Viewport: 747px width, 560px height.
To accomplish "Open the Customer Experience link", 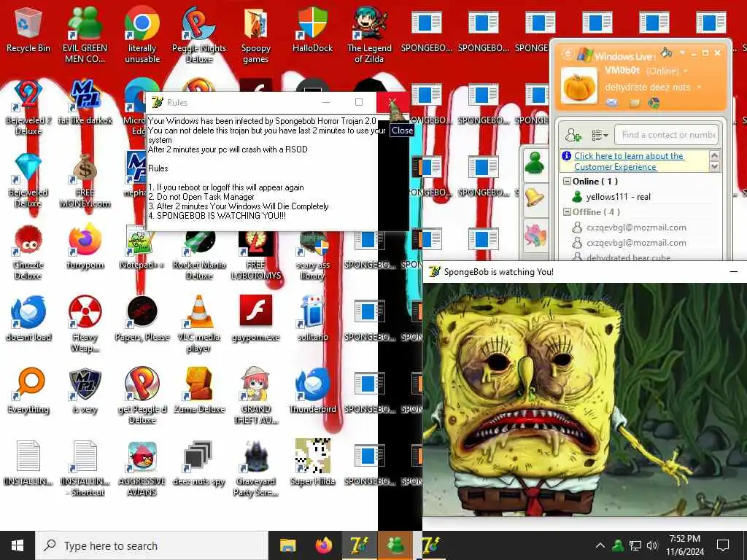I will (629, 161).
